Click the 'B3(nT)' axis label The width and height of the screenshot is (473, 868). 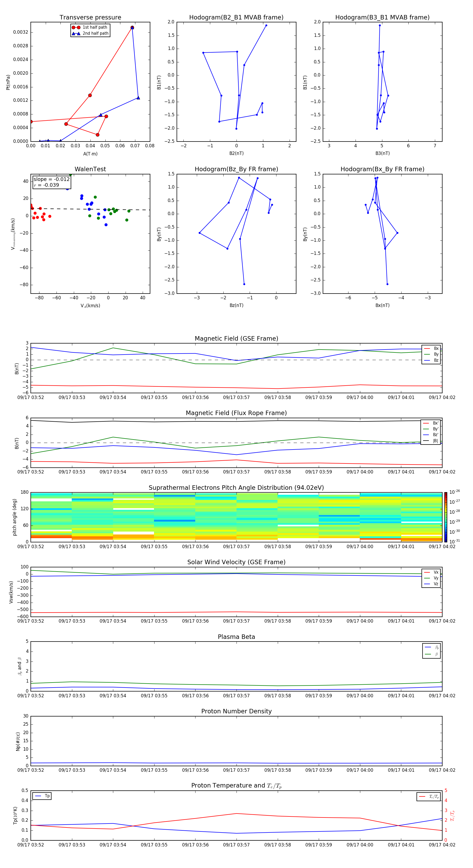pyautogui.click(x=382, y=153)
